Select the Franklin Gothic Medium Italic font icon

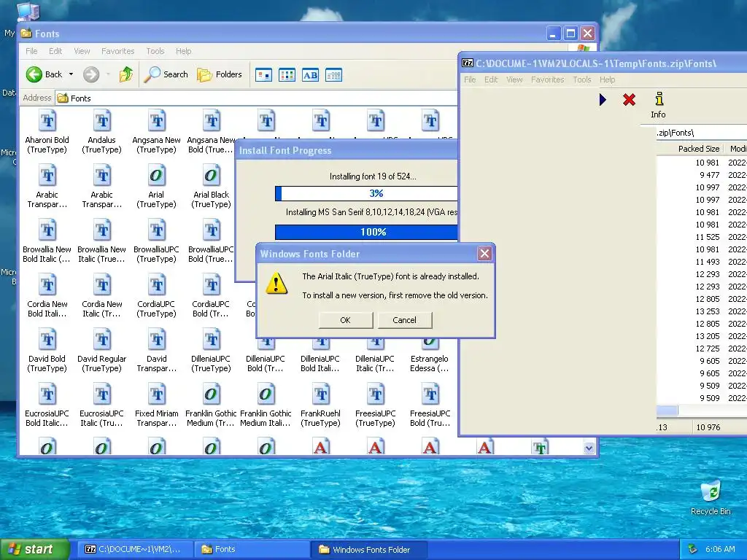[266, 405]
